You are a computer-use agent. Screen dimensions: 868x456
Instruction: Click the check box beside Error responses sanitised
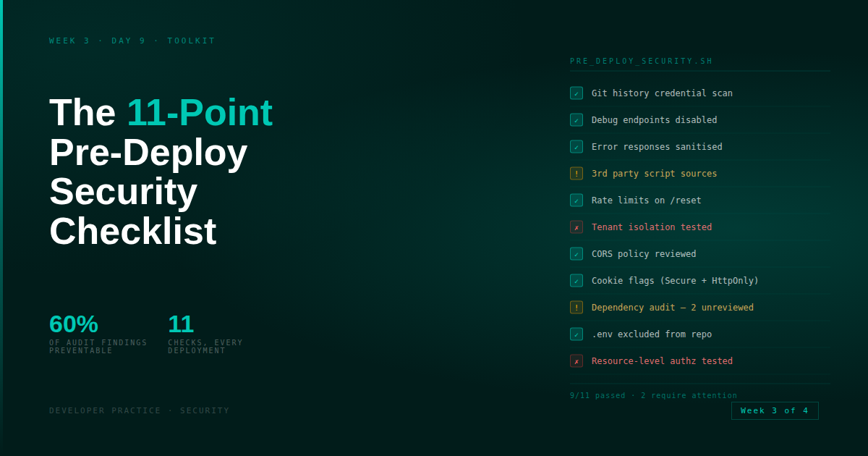576,147
